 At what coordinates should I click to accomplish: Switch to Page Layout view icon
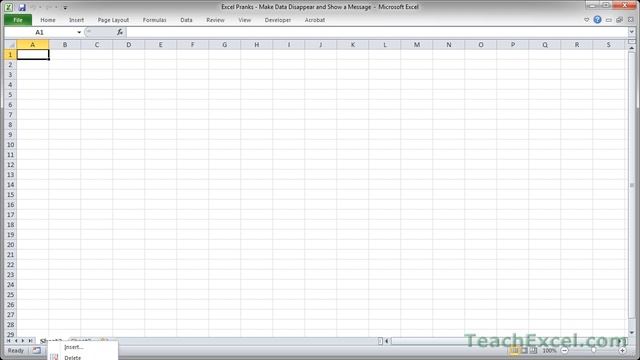coord(524,350)
